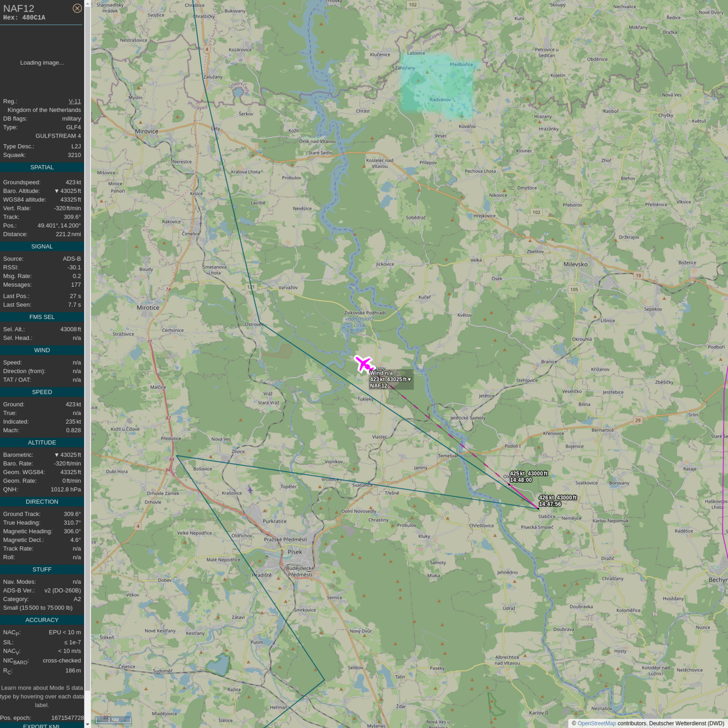Click the road 121 shield near Varvažov

(x=251, y=287)
